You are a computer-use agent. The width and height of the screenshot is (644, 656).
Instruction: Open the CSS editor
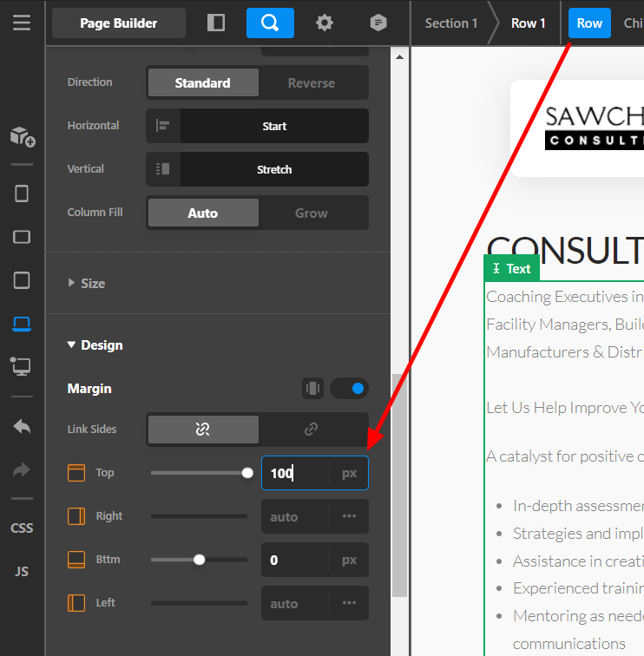22,528
